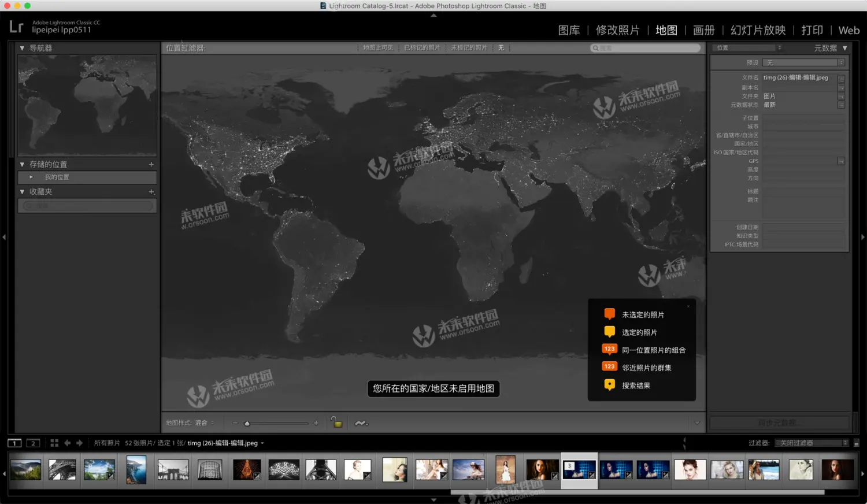Toggle the filter switch next to 关闭过滤器
This screenshot has height=504, width=867.
(x=857, y=443)
